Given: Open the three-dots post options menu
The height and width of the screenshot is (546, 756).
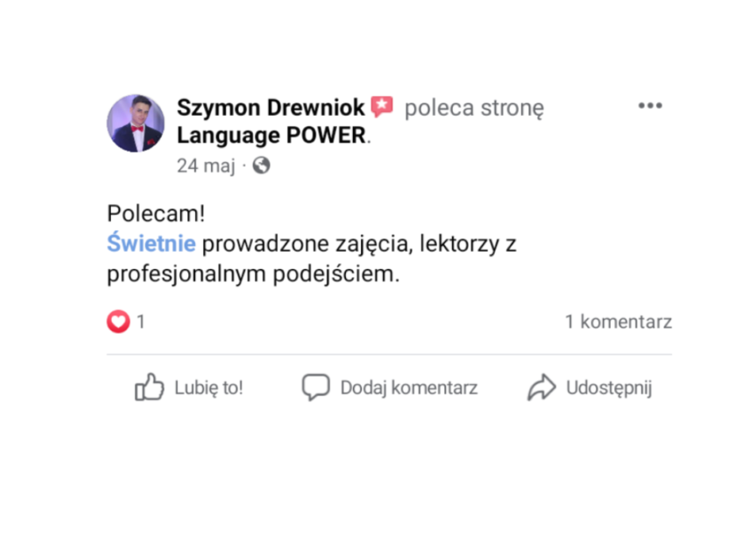Looking at the screenshot, I should pyautogui.click(x=650, y=106).
